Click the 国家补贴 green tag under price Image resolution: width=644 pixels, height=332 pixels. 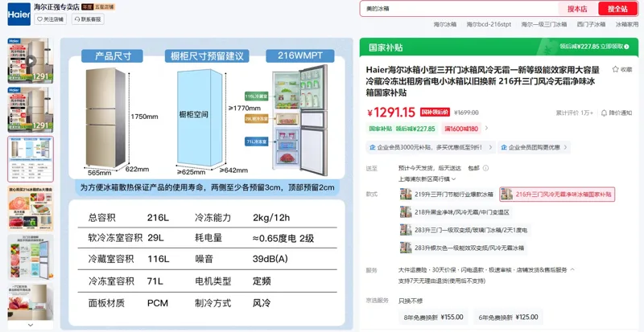coord(402,129)
